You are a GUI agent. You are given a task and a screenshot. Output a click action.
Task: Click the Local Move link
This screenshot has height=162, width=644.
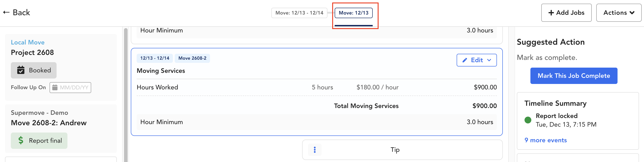pos(28,42)
